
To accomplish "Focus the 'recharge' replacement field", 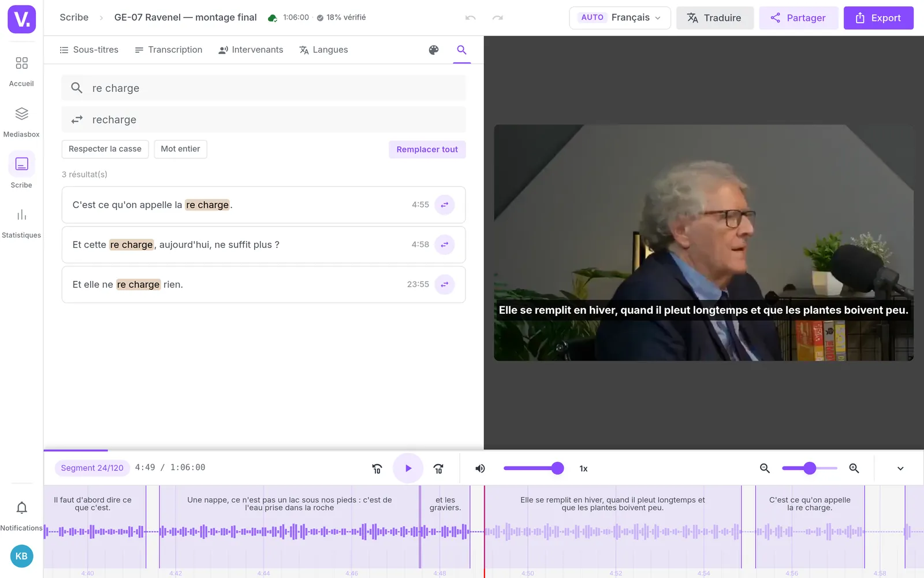I will coord(263,120).
